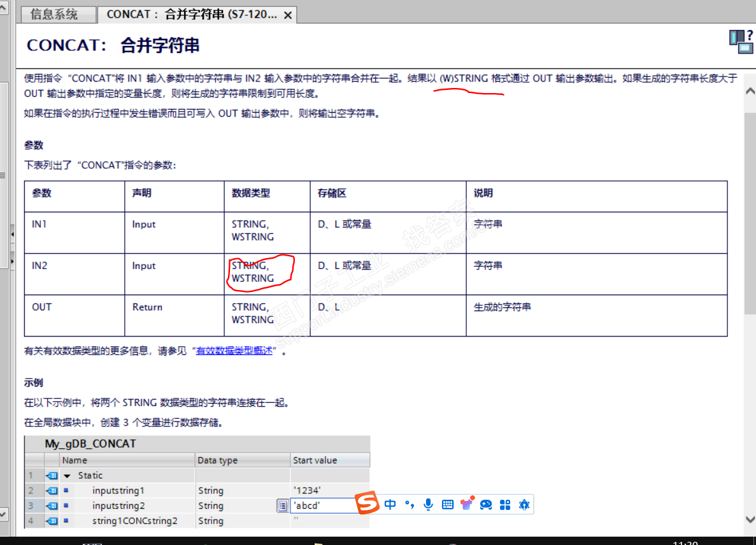The height and width of the screenshot is (545, 756).
Task: Click the Sogou voice input microphone
Action: pyautogui.click(x=427, y=505)
